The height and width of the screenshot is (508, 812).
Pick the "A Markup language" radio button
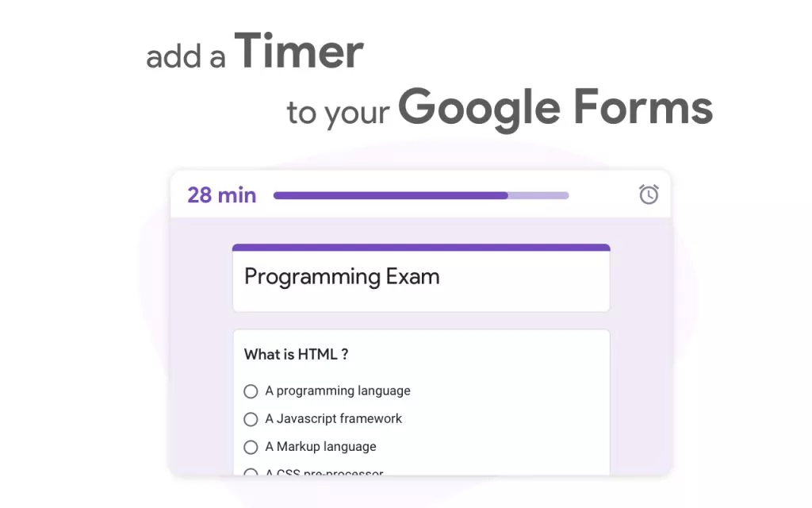tap(251, 447)
